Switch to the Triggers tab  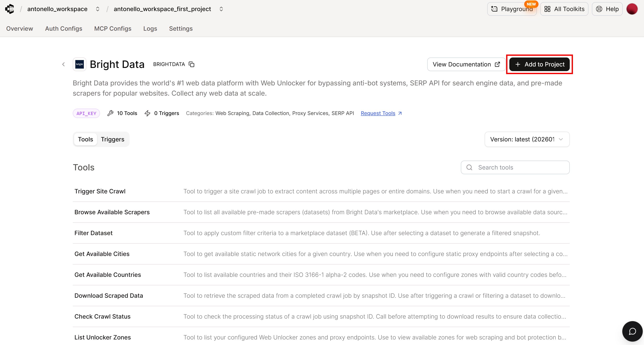[x=113, y=139]
